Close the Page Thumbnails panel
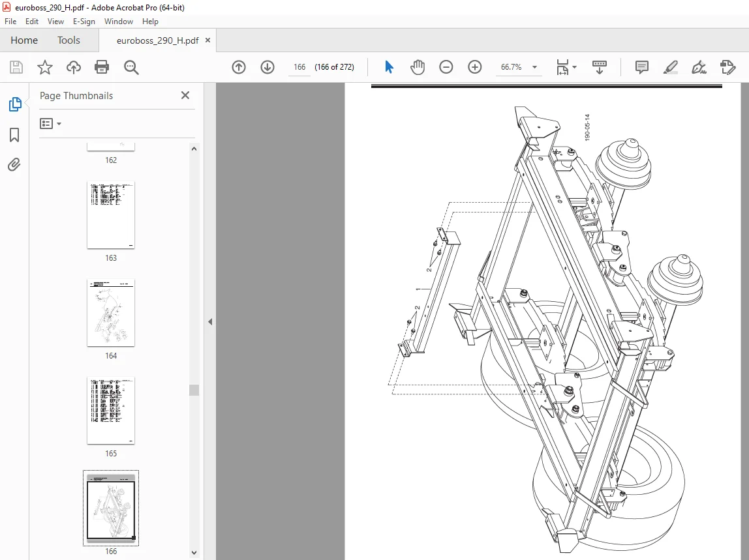The height and width of the screenshot is (560, 749). (x=185, y=95)
